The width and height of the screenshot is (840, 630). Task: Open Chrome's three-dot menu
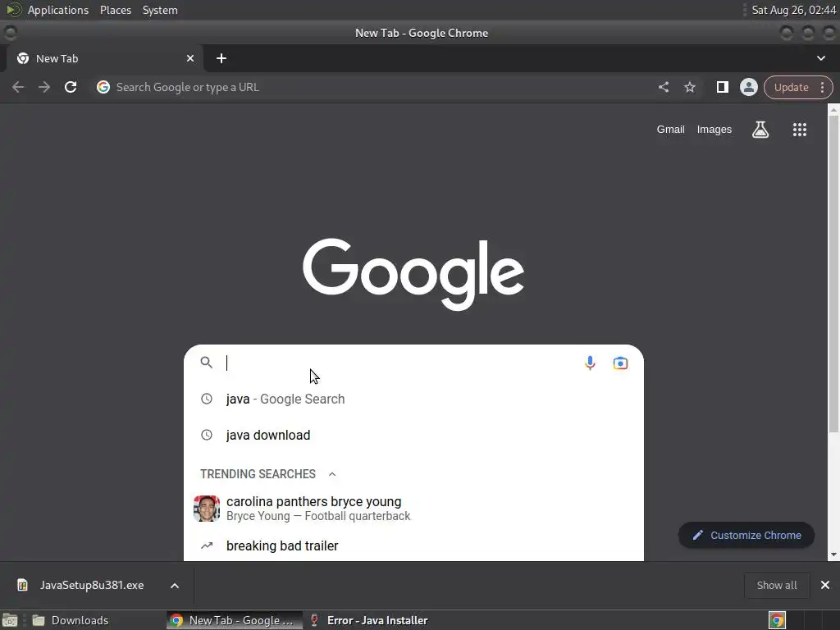[822, 87]
